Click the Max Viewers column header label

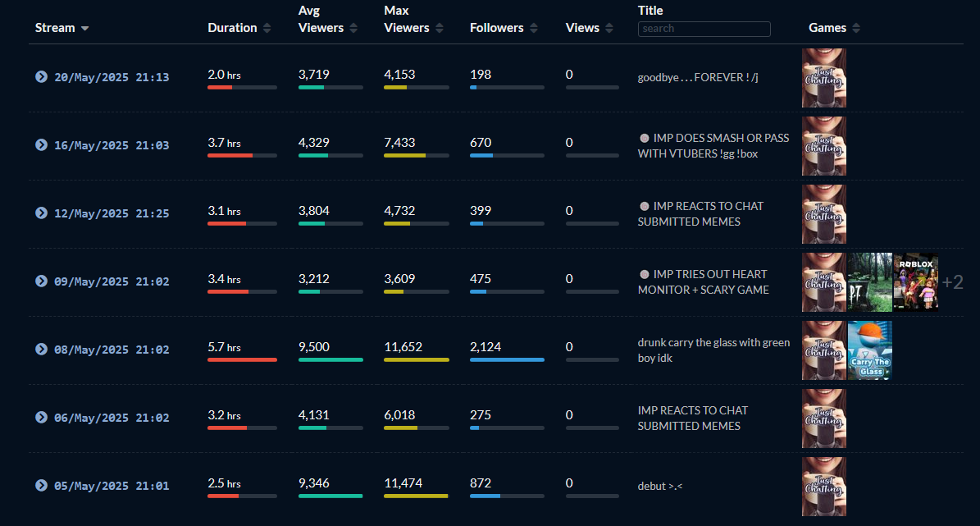pyautogui.click(x=407, y=20)
